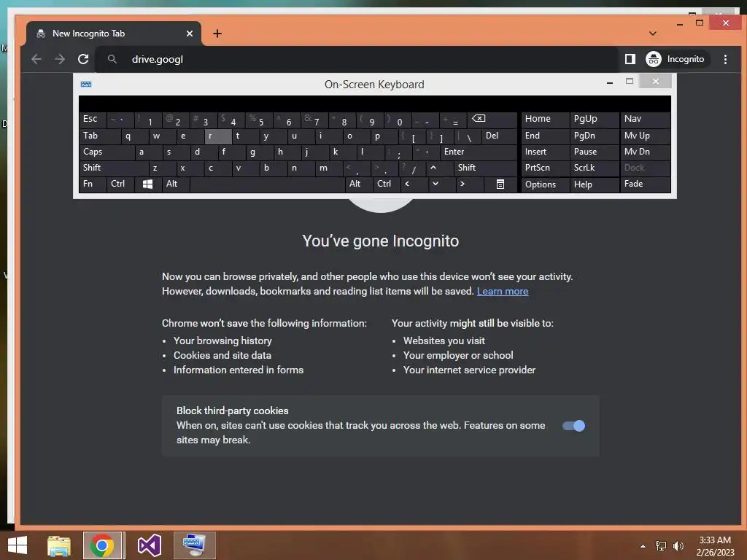Toggle the right Shift key

[x=485, y=168]
